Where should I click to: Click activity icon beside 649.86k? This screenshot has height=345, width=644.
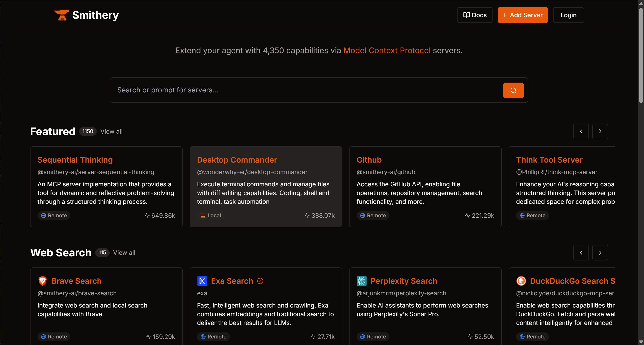(x=147, y=216)
